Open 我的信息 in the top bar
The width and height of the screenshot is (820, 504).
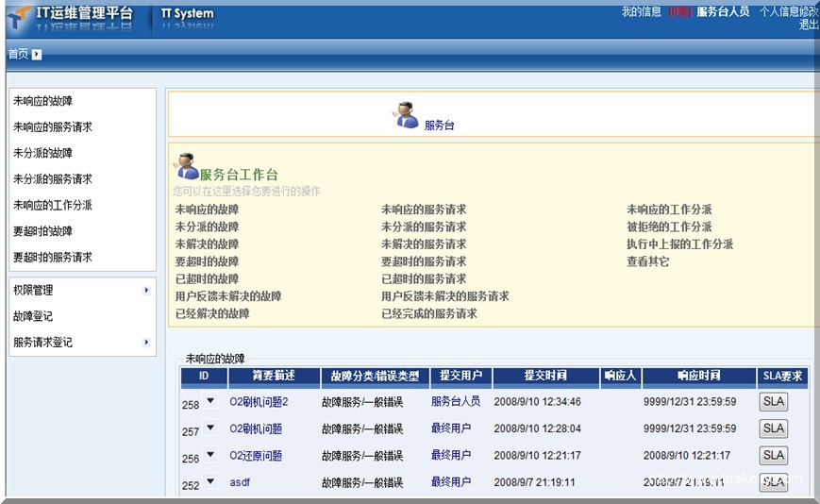tap(642, 12)
